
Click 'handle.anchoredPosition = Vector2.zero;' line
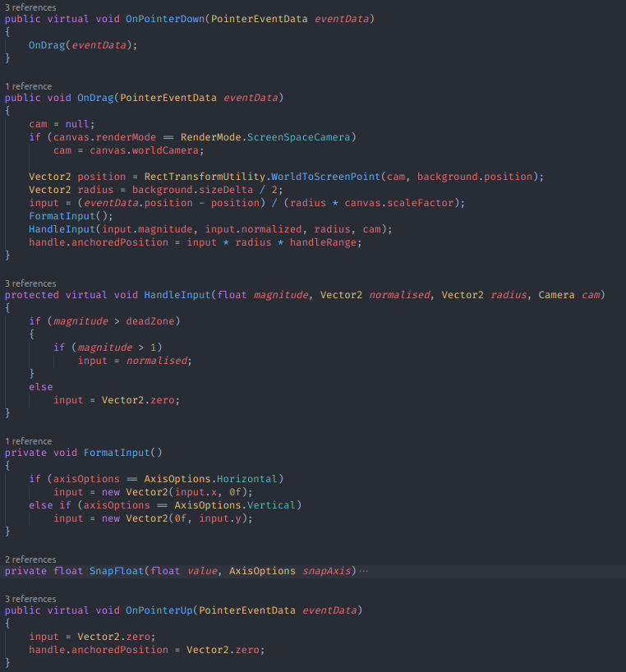click(x=146, y=650)
